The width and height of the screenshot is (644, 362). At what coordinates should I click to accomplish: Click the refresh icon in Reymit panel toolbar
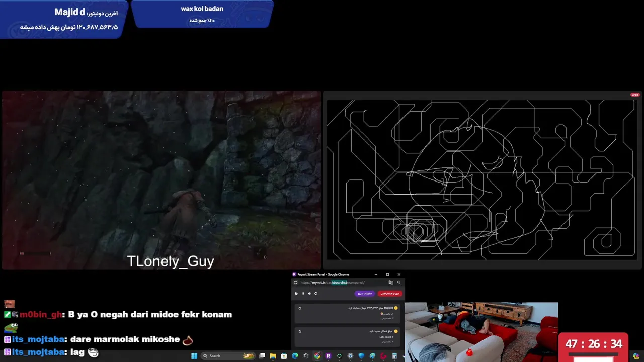[316, 294]
